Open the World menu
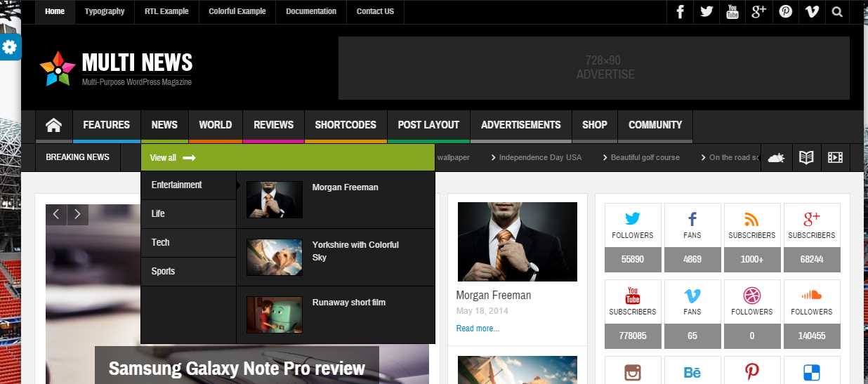 (216, 125)
